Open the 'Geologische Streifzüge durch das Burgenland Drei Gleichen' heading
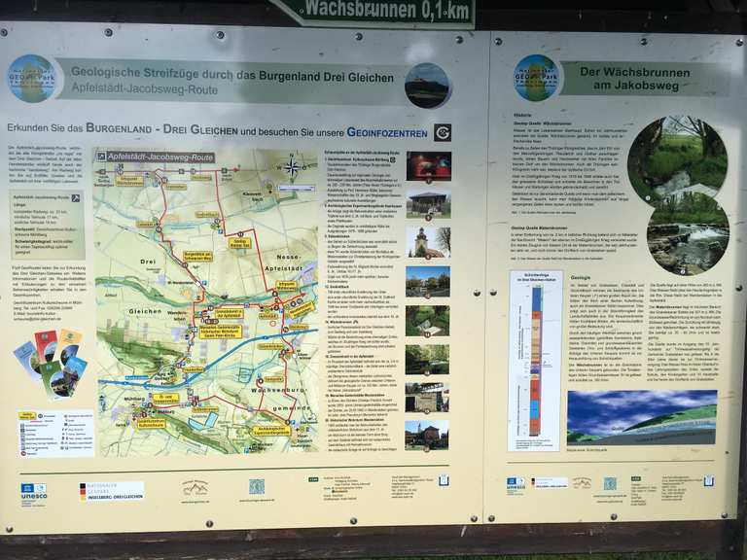This screenshot has width=747, height=560. click(232, 75)
